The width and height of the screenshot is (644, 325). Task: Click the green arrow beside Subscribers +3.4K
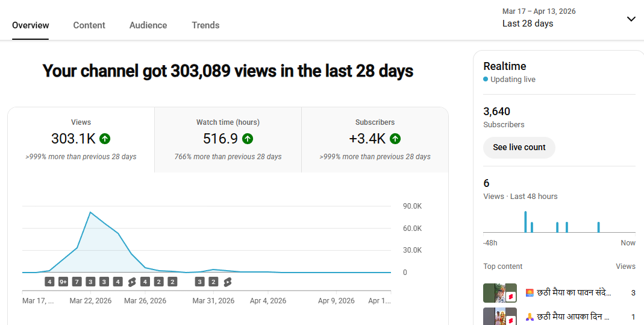pyautogui.click(x=395, y=139)
